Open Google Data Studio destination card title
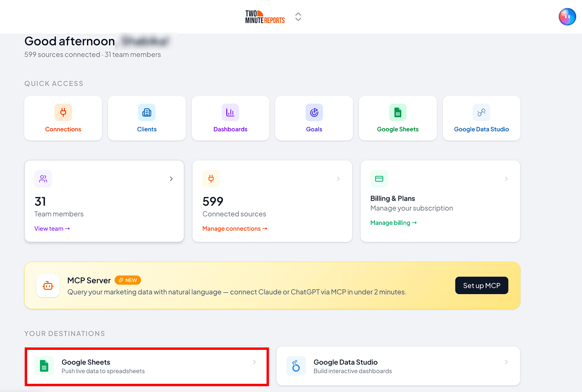 tap(346, 362)
